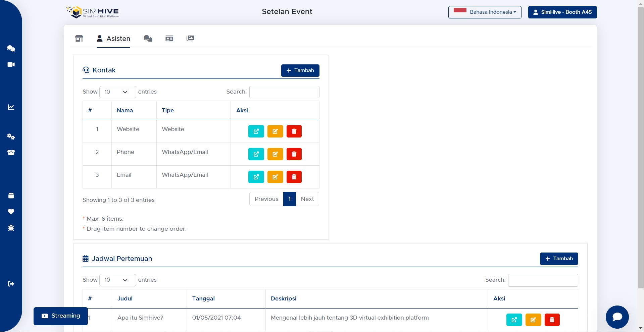Click the page vertical scrollbar
This screenshot has height=332, width=644.
[641, 148]
